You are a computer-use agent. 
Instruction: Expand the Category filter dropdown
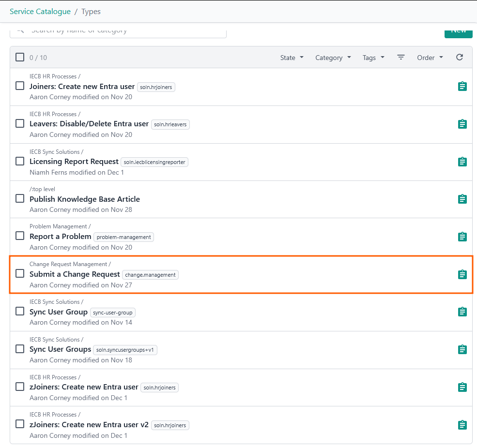(333, 58)
